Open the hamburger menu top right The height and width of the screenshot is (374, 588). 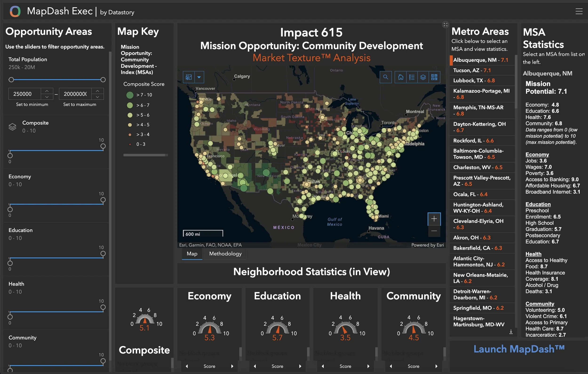[579, 11]
